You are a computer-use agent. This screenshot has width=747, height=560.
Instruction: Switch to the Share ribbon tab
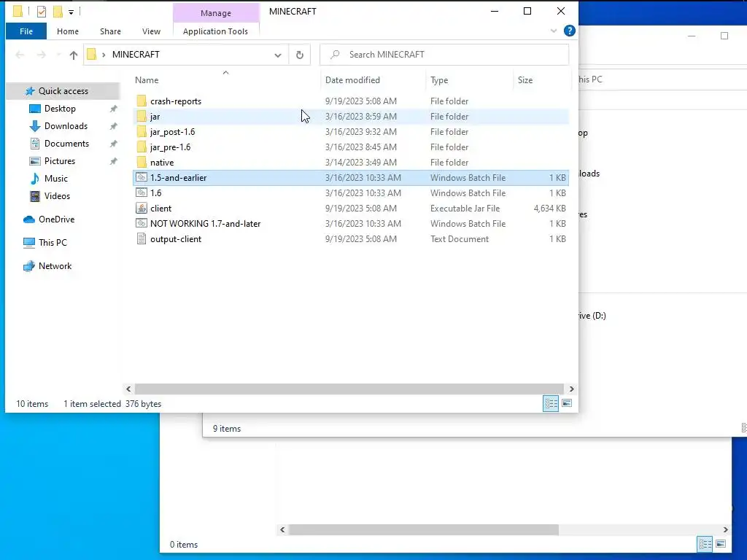point(110,31)
